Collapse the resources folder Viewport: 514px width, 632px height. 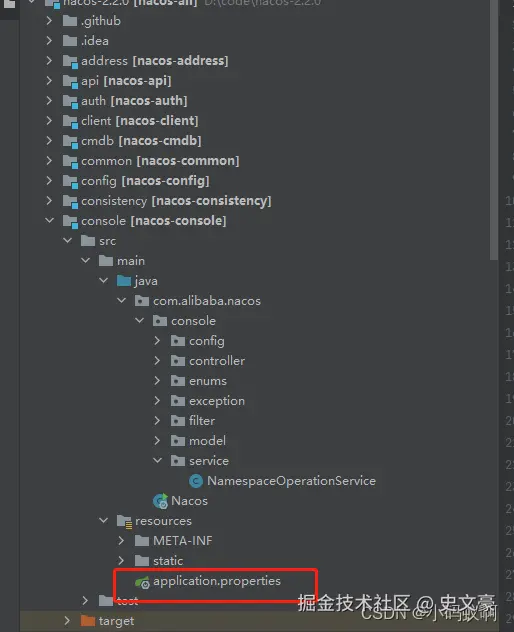click(104, 520)
